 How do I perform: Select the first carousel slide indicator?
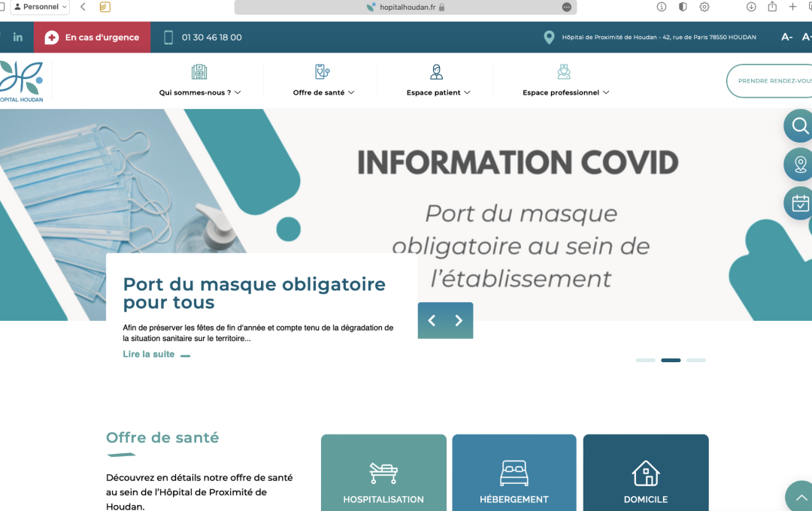(x=645, y=361)
